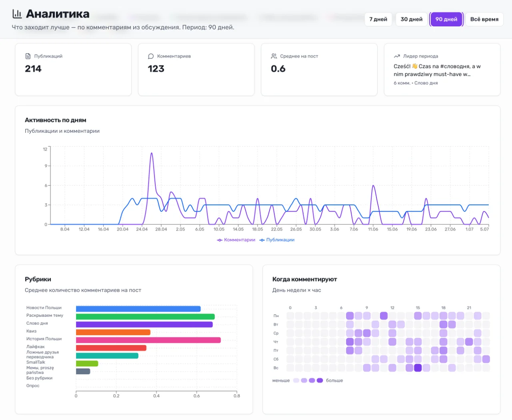Click the Аналитика page title

click(58, 14)
